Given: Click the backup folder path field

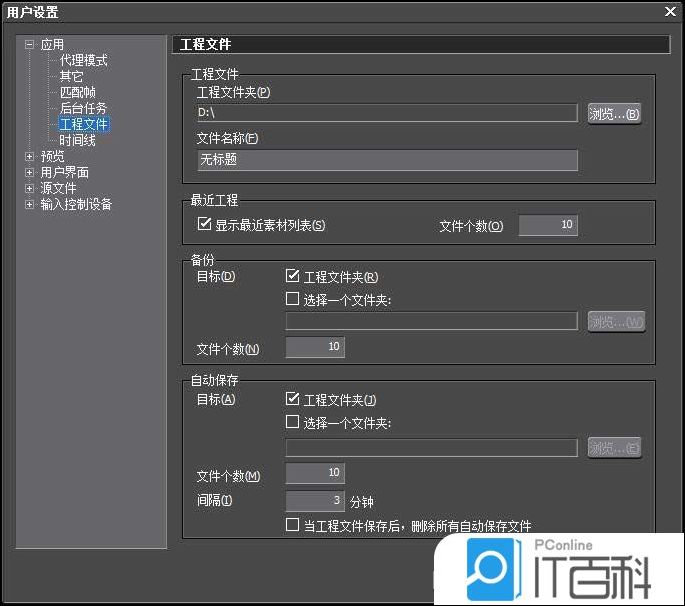Looking at the screenshot, I should tap(432, 321).
